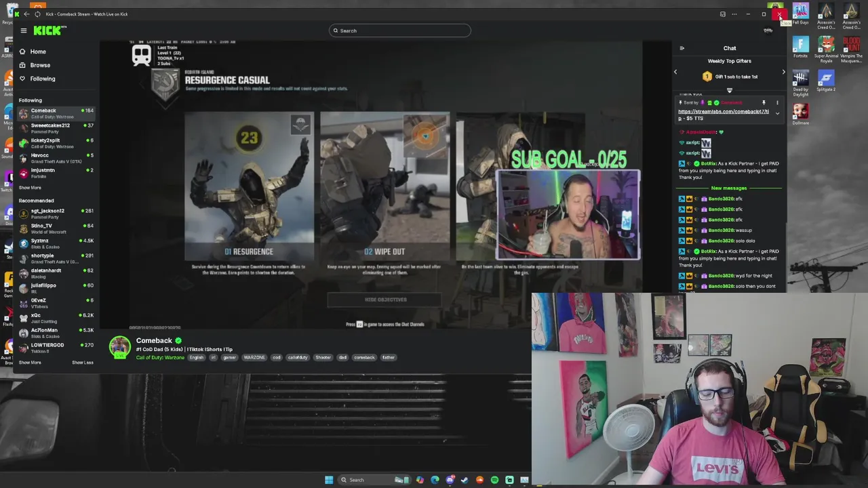Open Following in the Kick sidebar
Image resolution: width=868 pixels, height=488 pixels.
(x=42, y=79)
